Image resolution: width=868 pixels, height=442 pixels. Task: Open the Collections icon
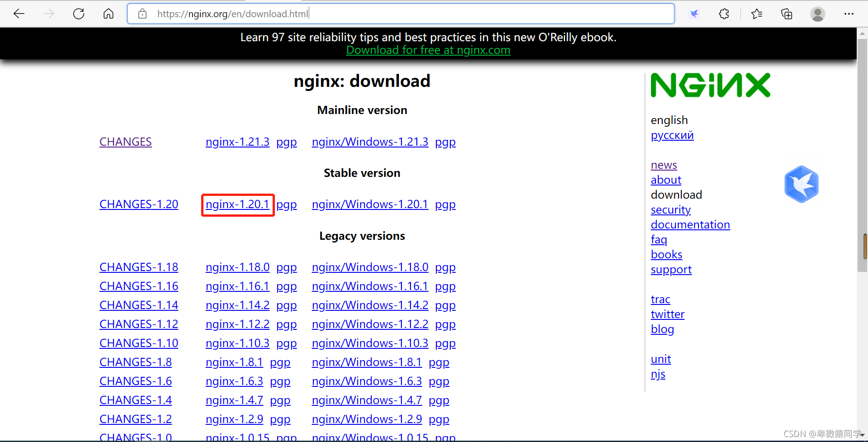787,14
